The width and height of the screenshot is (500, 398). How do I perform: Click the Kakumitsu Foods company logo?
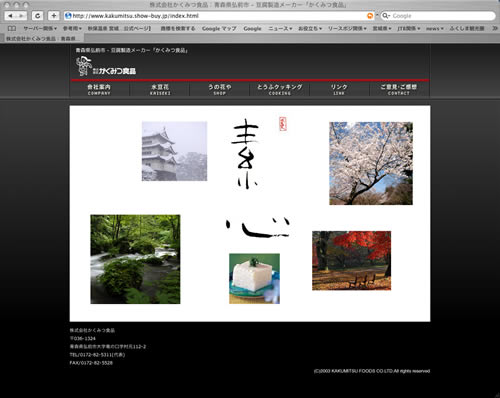[x=106, y=66]
